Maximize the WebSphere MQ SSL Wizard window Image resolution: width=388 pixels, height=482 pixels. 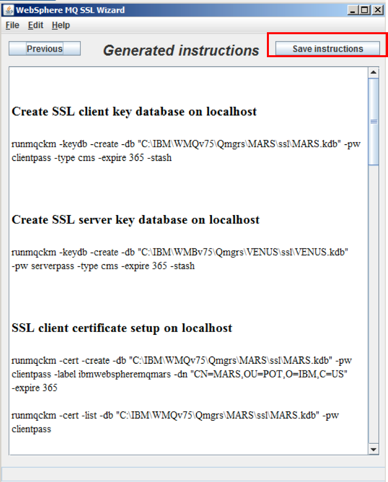click(x=365, y=10)
